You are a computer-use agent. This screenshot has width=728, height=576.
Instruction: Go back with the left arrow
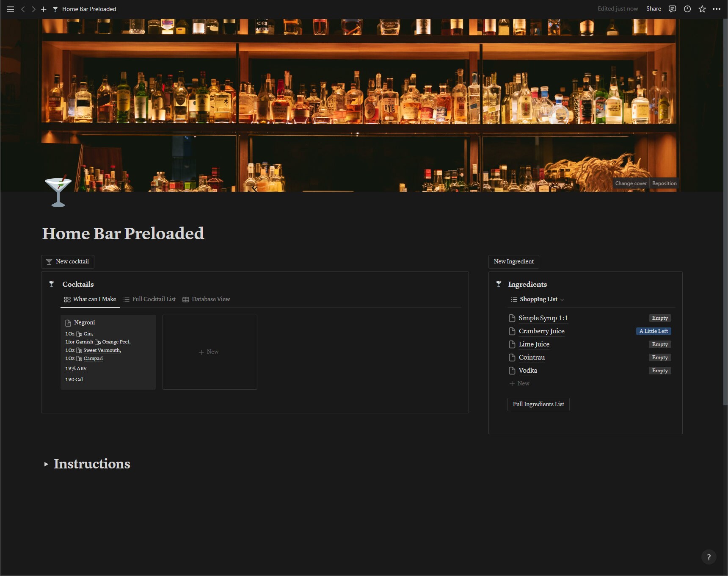pos(23,9)
